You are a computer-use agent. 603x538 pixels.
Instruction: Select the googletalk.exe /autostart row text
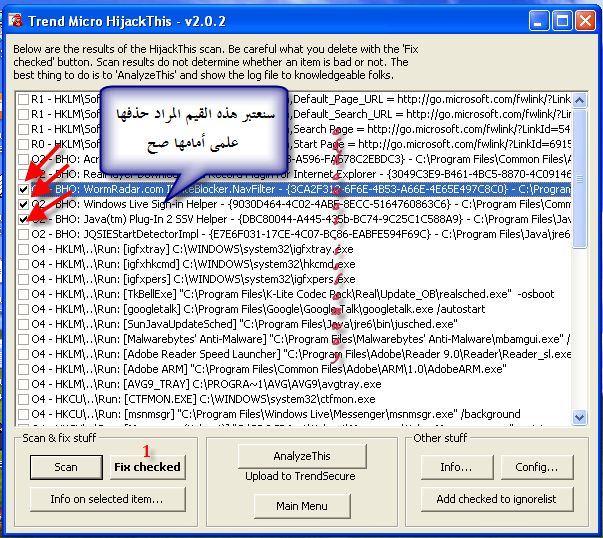[258, 309]
